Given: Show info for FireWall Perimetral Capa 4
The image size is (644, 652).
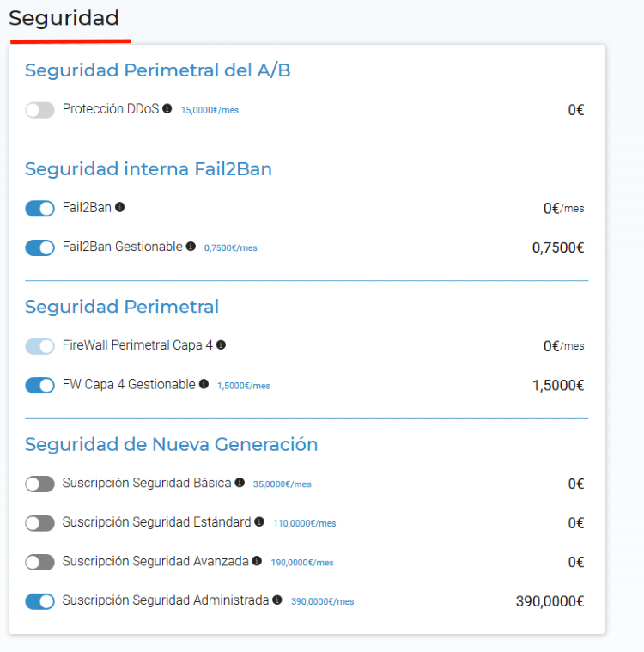Looking at the screenshot, I should coord(222,344).
